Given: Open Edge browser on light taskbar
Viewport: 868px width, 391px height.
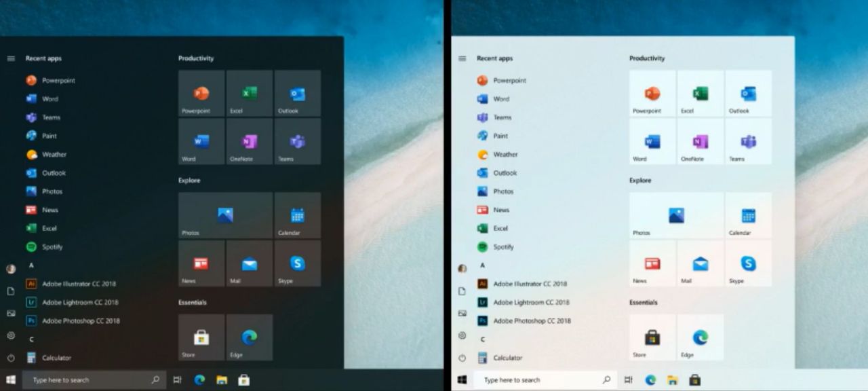Looking at the screenshot, I should pyautogui.click(x=650, y=380).
